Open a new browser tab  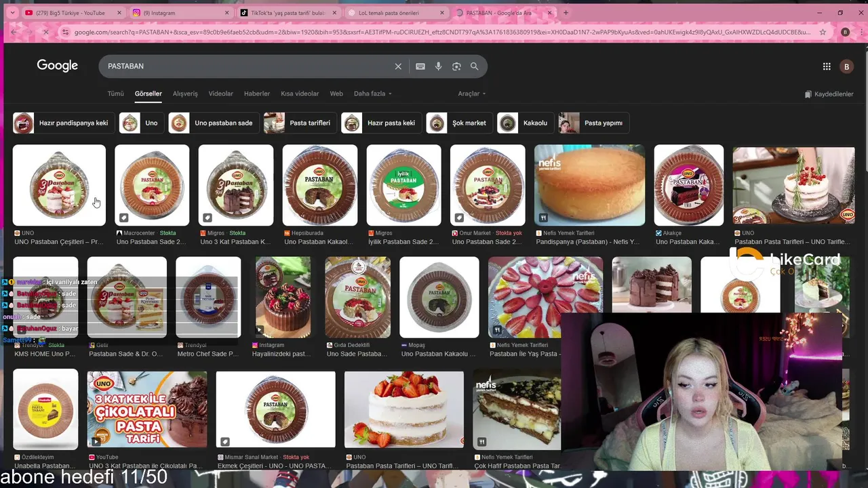coord(566,13)
